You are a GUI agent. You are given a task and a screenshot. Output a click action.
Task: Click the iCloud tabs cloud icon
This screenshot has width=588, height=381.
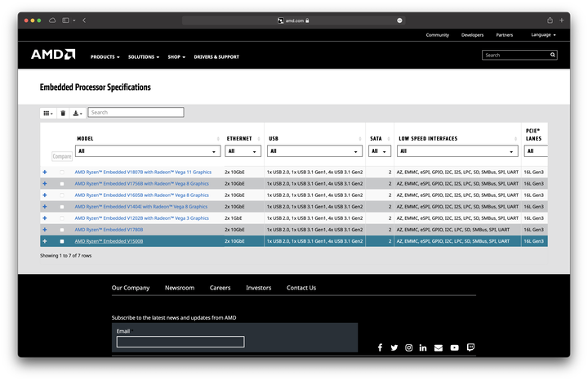click(52, 20)
